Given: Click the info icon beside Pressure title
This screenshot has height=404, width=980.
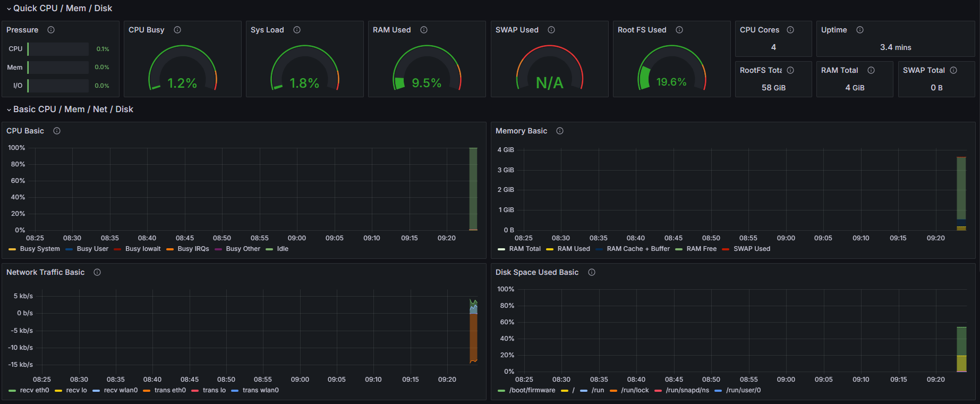Looking at the screenshot, I should (51, 30).
